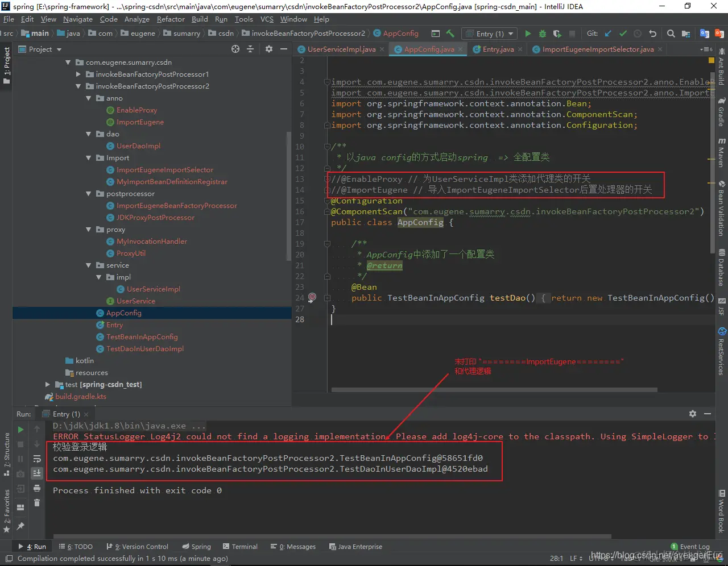Screen dimensions: 728x566
Task: Clear all Run console output trash icon
Action: pos(37,503)
